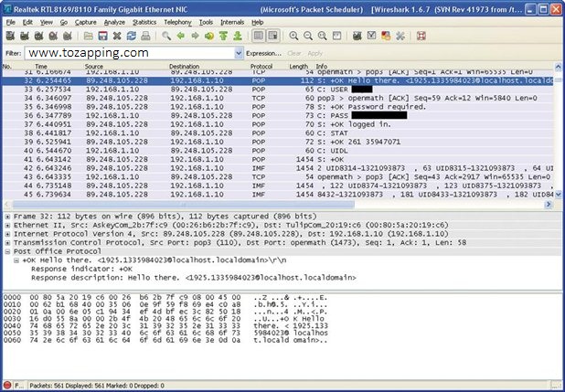This screenshot has height=392, width=565.
Task: Restart the running capture icon
Action: click(x=68, y=36)
